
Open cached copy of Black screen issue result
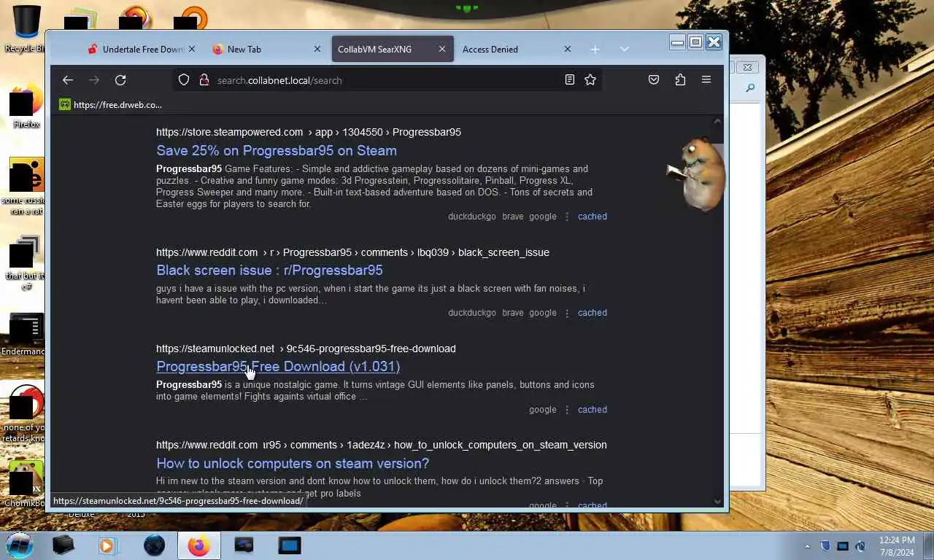pyautogui.click(x=593, y=313)
